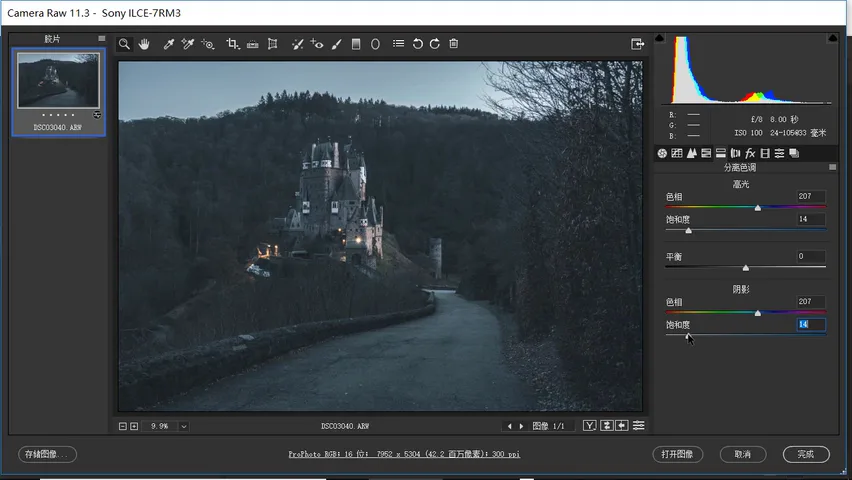Click the Shadows (阴影) saturation value field

coord(811,325)
